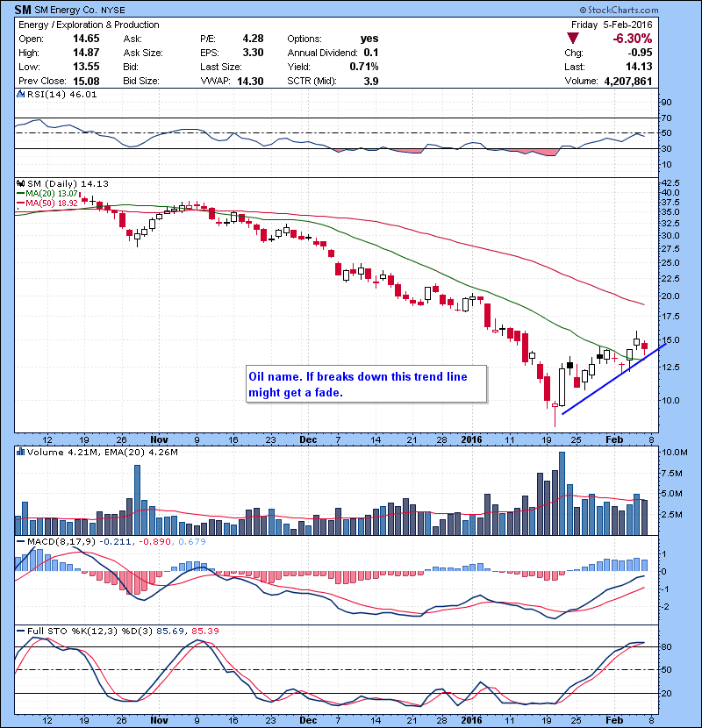The image size is (702, 728).
Task: Click the Yield value 0.71%
Action: pyautogui.click(x=364, y=67)
